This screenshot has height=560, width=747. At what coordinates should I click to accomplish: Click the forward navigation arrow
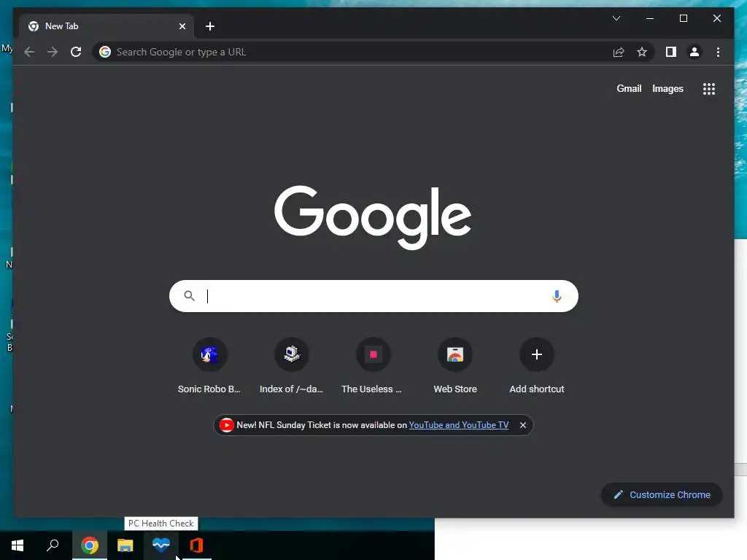pyautogui.click(x=53, y=52)
